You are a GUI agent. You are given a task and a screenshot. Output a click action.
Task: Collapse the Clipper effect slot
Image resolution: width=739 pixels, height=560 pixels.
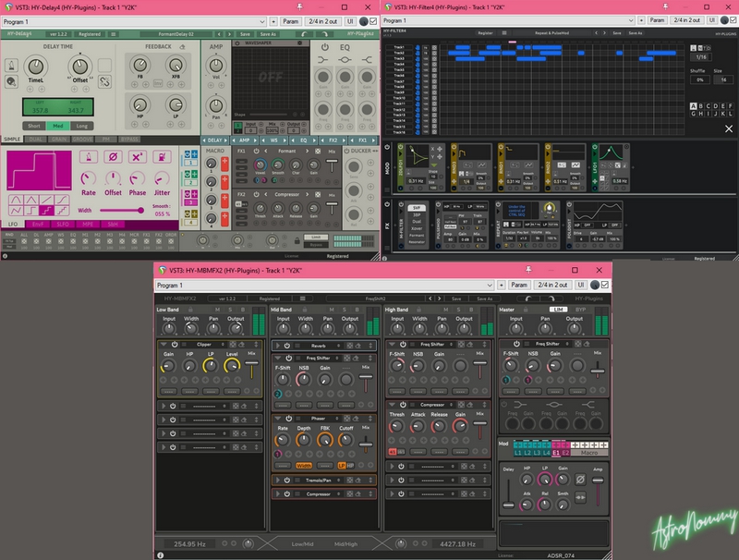(164, 345)
